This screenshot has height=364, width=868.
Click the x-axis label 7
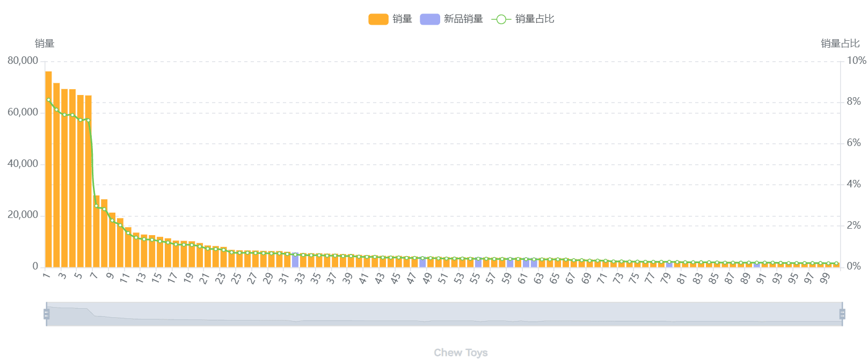[94, 276]
